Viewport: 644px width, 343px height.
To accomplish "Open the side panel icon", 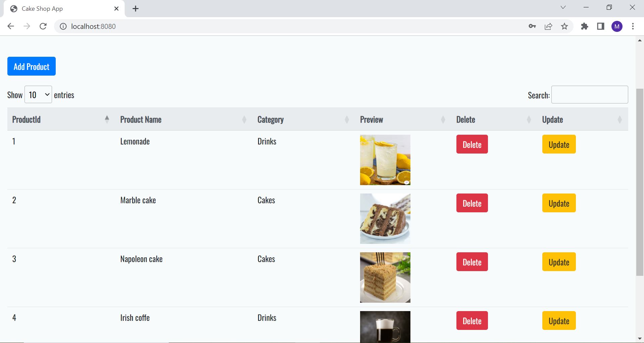I will point(601,26).
